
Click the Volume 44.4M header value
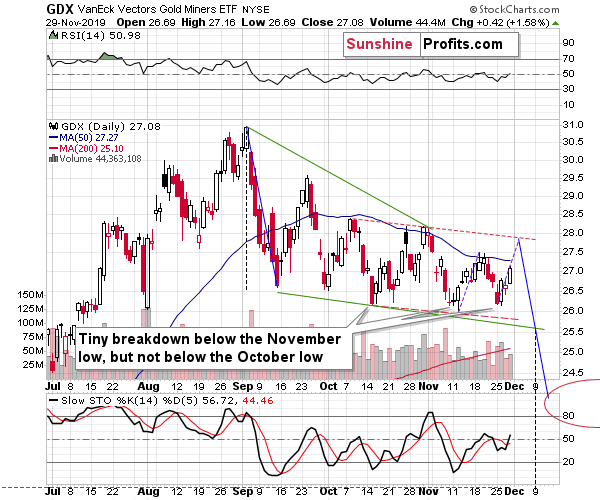[407, 23]
